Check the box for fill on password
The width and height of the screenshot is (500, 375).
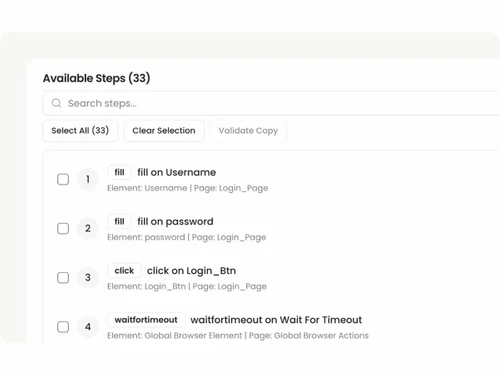[63, 228]
